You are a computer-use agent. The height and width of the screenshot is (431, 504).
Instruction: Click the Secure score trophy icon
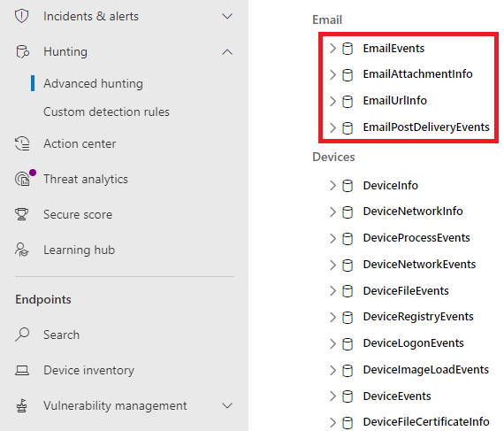pos(21,214)
